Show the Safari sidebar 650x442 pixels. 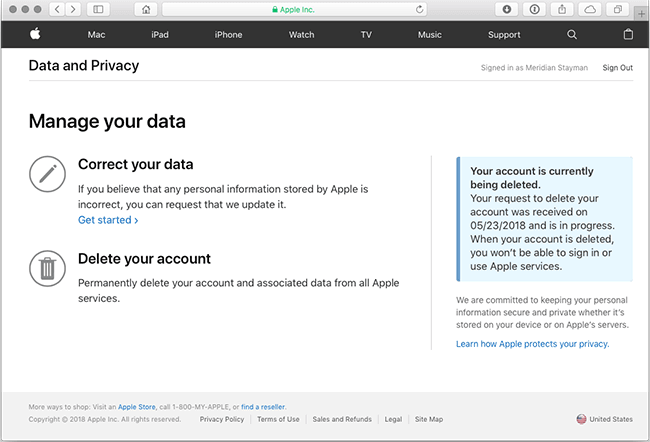(98, 9)
